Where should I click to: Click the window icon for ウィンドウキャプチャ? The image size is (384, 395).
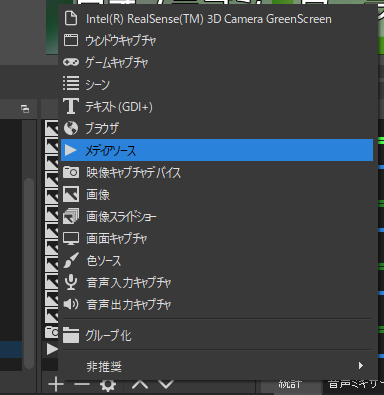71,40
